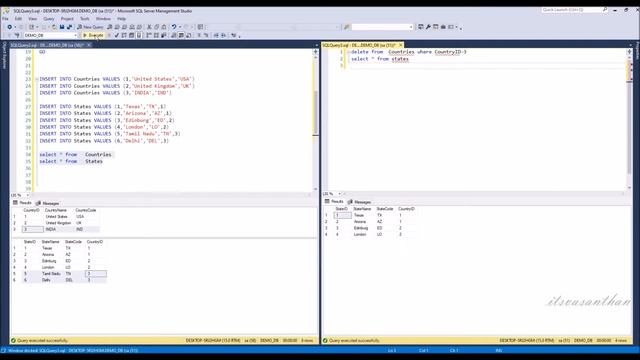Screen dimensions: 640x360
Task: Click the Decrease Indent icon
Action: [216, 36]
